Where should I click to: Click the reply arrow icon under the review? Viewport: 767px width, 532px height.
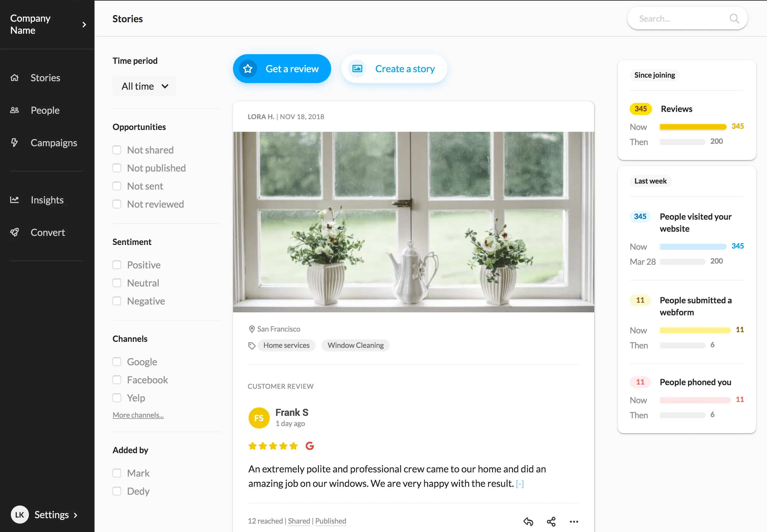tap(528, 521)
